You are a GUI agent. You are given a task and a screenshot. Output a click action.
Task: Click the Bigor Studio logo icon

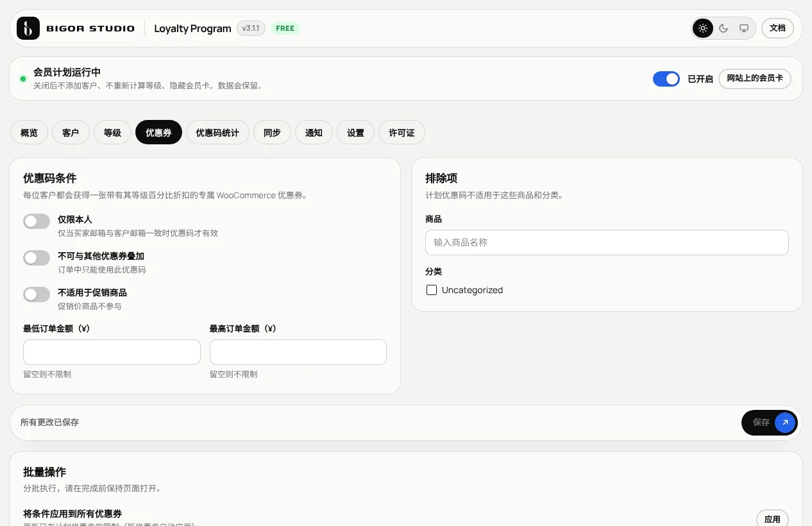[28, 28]
